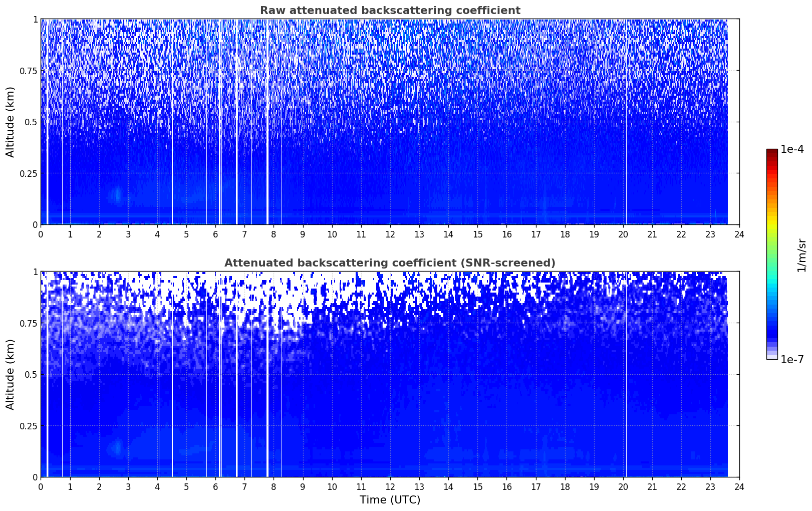Click hour 6 tick label under bottom plot
812x511 pixels.
[215, 486]
